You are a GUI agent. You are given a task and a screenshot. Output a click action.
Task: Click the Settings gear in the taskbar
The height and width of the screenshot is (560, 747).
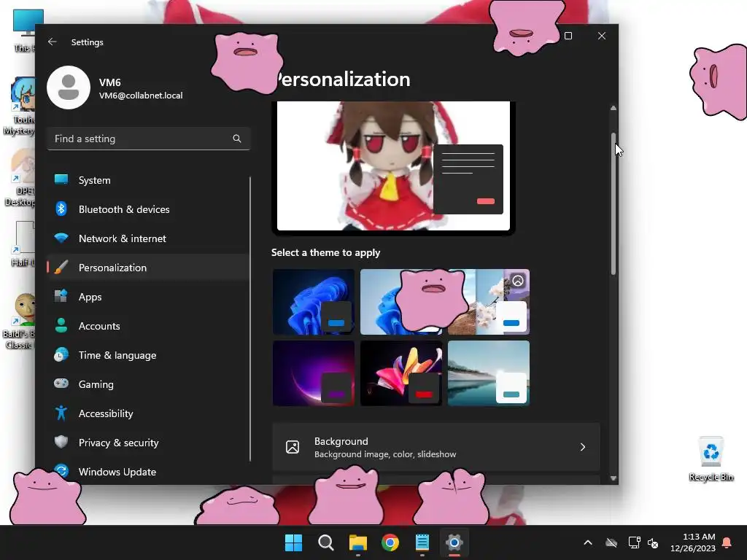[x=454, y=542]
